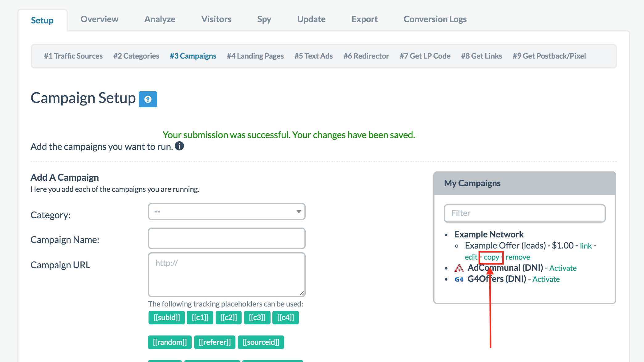Focus the Campaign Name input field

point(227,238)
